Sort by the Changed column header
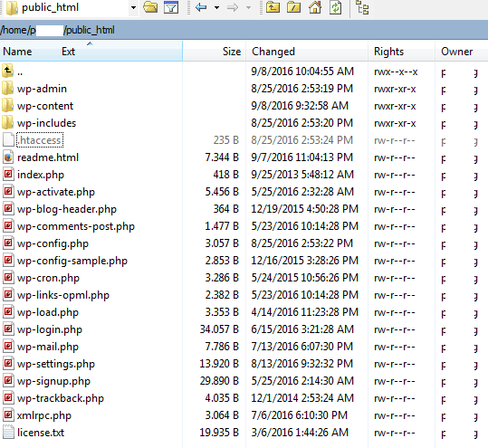The image size is (488, 448). click(x=273, y=52)
